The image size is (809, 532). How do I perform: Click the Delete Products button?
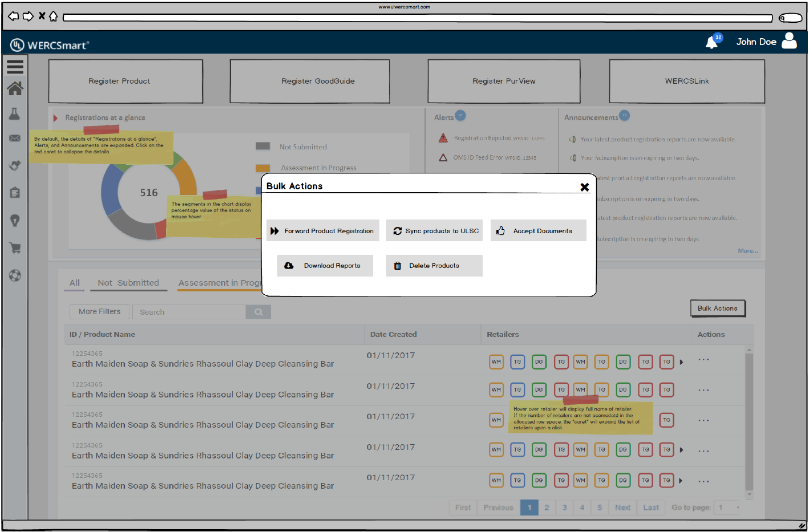[434, 266]
